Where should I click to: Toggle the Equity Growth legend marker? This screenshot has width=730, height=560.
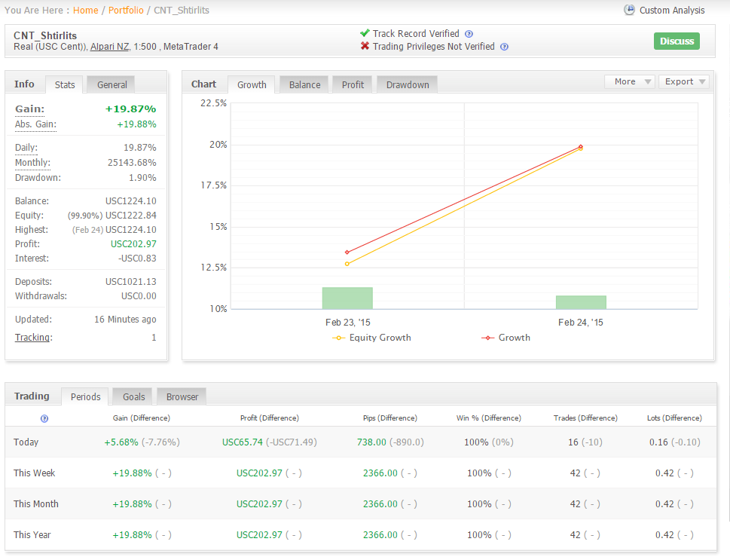(338, 338)
